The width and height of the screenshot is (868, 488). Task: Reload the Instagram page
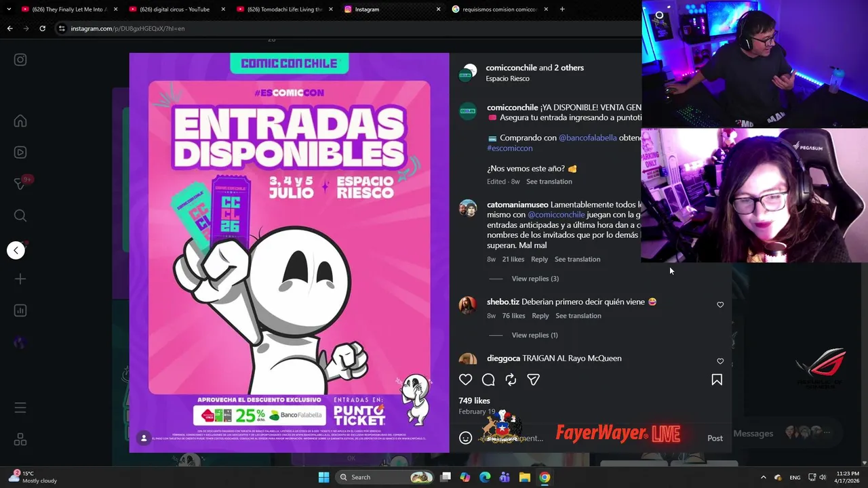point(42,28)
